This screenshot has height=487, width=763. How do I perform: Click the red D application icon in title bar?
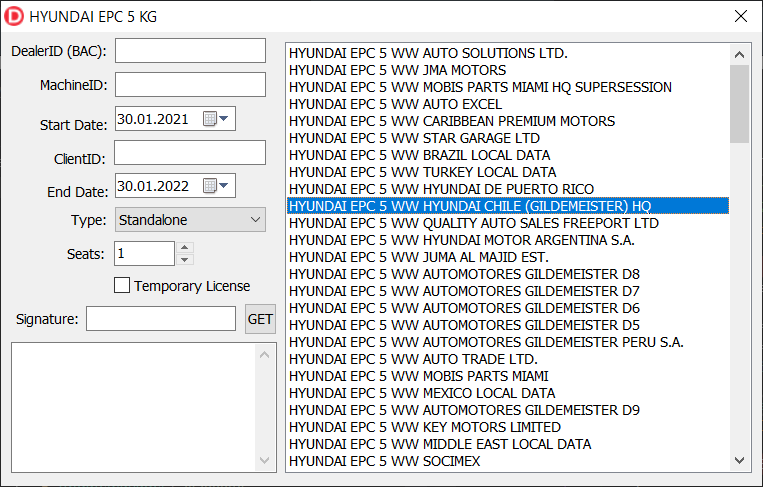pyautogui.click(x=14, y=16)
